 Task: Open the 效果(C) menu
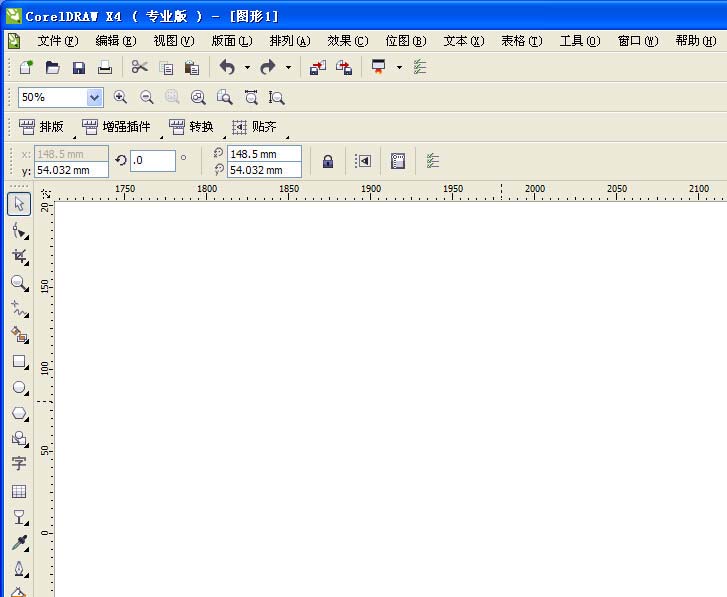348,41
